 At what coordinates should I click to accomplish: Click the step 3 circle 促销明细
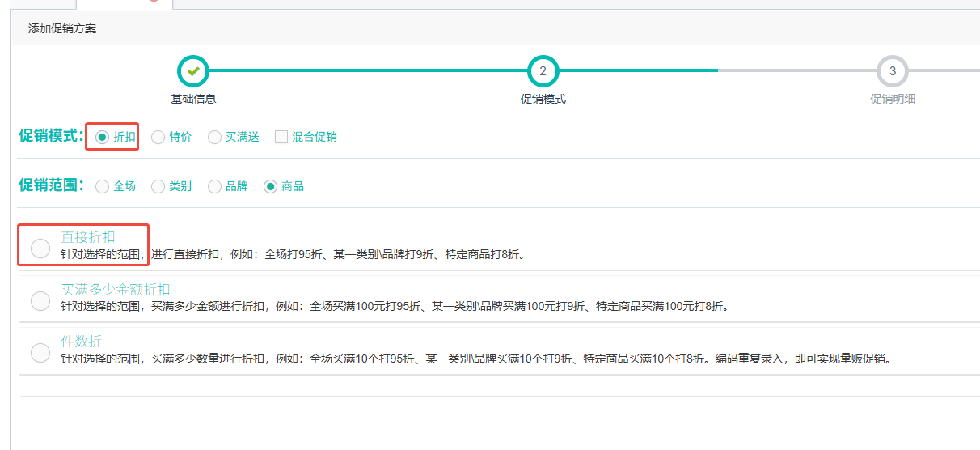tap(892, 71)
